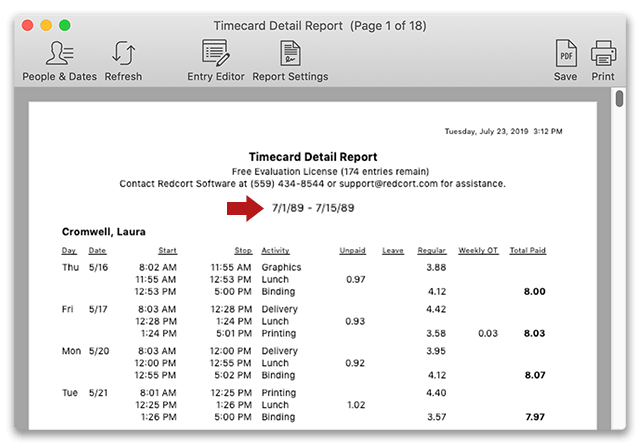The width and height of the screenshot is (644, 446).
Task: Click the 3.95 regular hours value
Action: [x=436, y=351]
